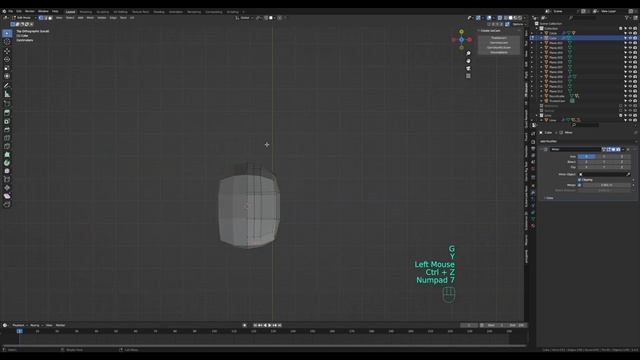Toggle the Clipping checkbox in Mirror modifier
The width and height of the screenshot is (640, 360).
(580, 180)
